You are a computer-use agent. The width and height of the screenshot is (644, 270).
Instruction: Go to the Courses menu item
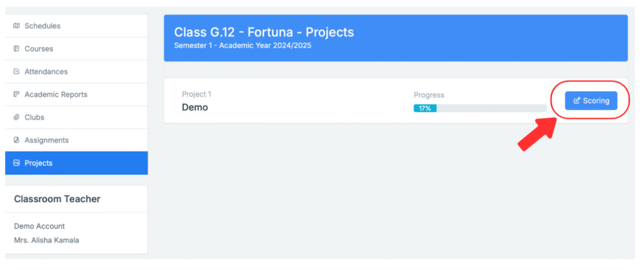click(38, 49)
